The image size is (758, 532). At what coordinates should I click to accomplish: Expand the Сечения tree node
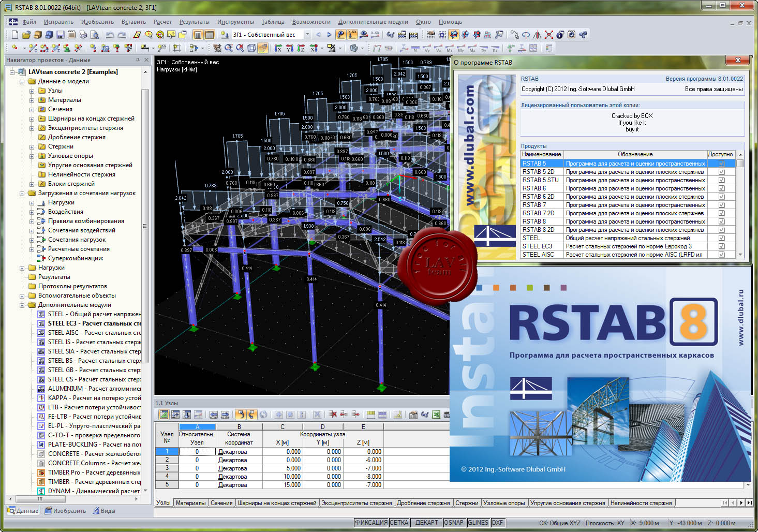coord(32,109)
